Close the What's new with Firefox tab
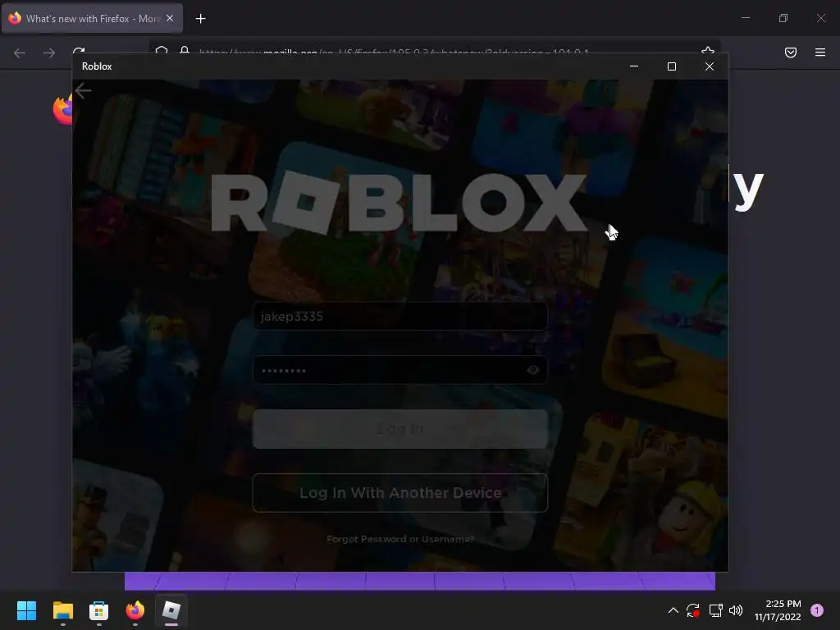 170,18
